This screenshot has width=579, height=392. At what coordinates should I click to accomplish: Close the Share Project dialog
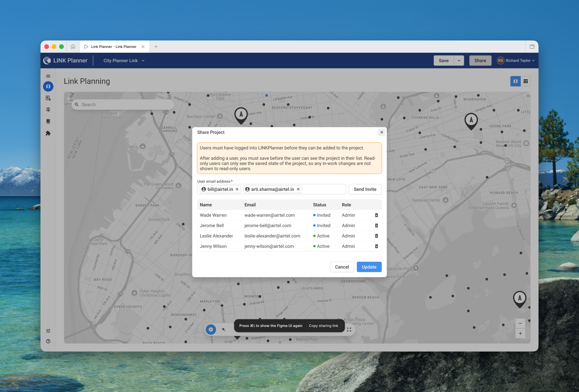[381, 132]
